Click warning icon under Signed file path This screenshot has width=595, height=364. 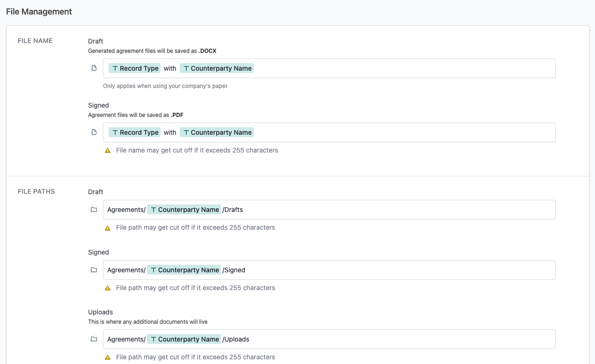[x=108, y=288]
